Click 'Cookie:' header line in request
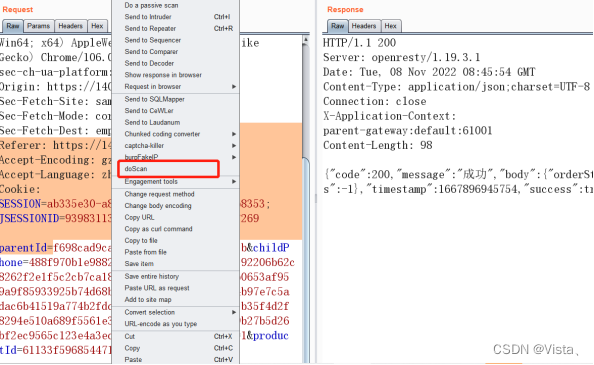 20,189
